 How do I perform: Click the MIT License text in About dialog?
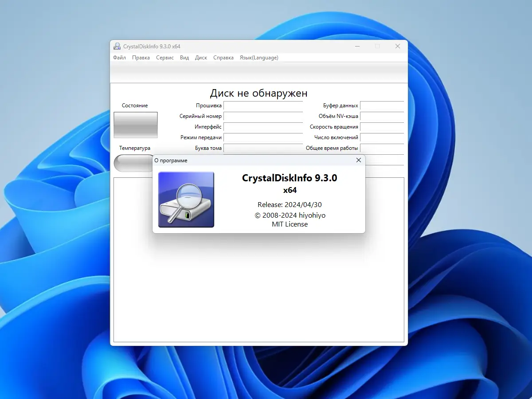pos(290,224)
